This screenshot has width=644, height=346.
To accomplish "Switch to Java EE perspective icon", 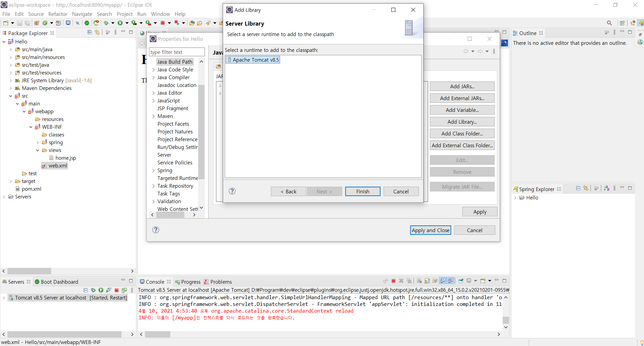I will 633,23.
